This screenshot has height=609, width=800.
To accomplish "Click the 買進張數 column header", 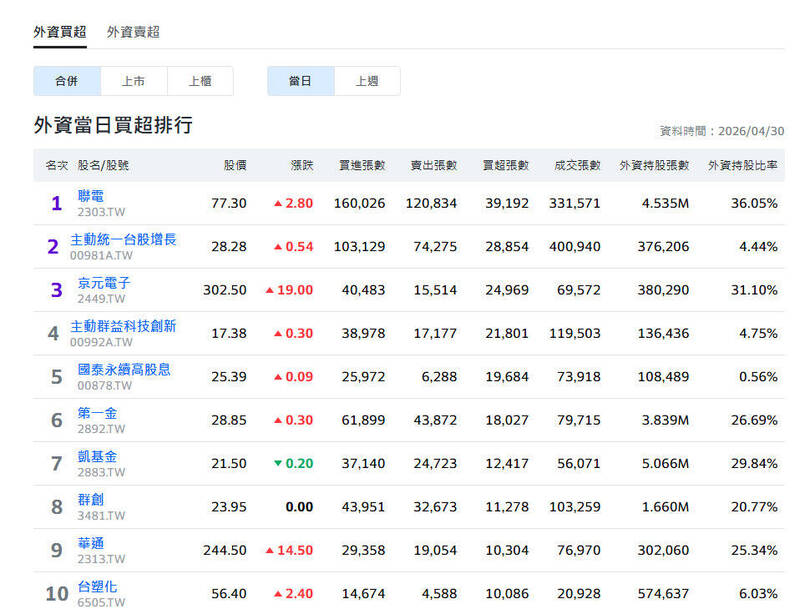I will pyautogui.click(x=362, y=165).
